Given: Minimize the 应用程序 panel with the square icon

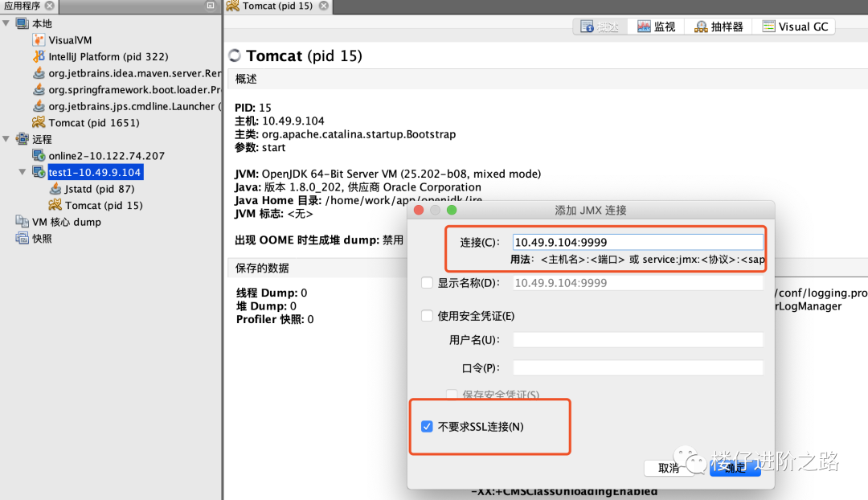Looking at the screenshot, I should [x=211, y=6].
